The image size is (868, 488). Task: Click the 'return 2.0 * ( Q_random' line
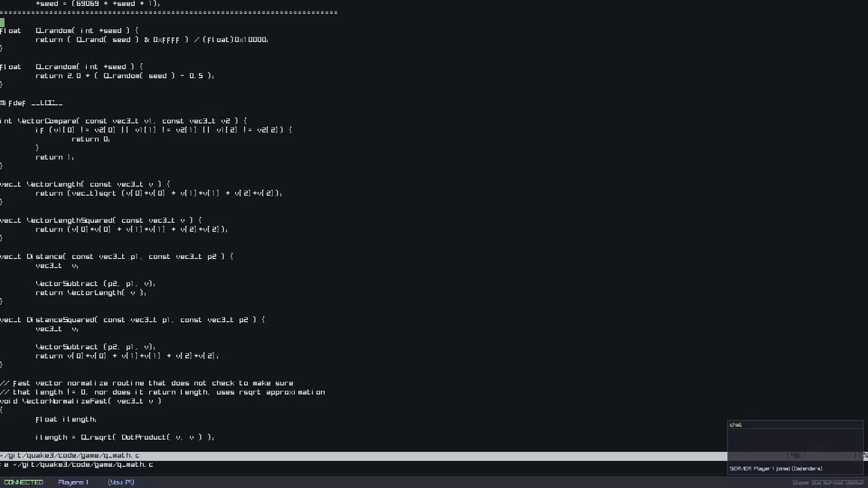click(x=125, y=76)
